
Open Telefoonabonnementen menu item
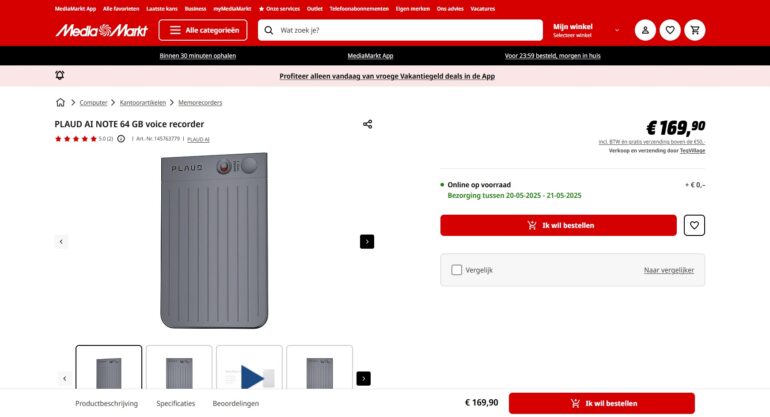pyautogui.click(x=359, y=9)
